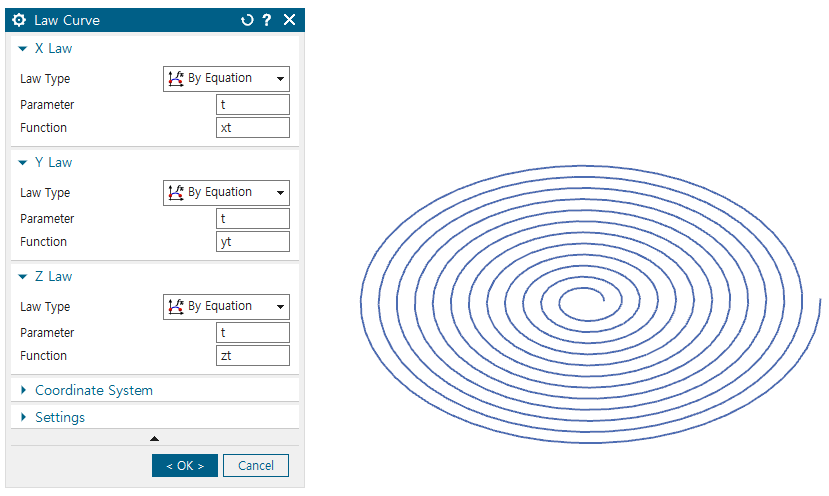Viewport: 829px width, 496px height.
Task: Collapse the X Law section
Action: pos(23,48)
